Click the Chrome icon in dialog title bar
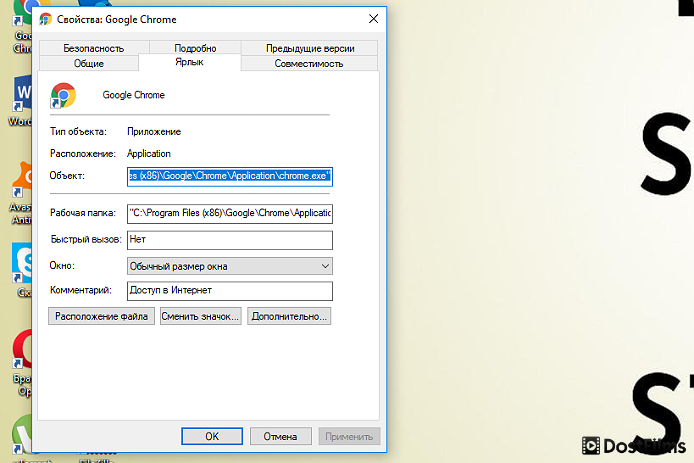694x463 pixels. tap(45, 19)
